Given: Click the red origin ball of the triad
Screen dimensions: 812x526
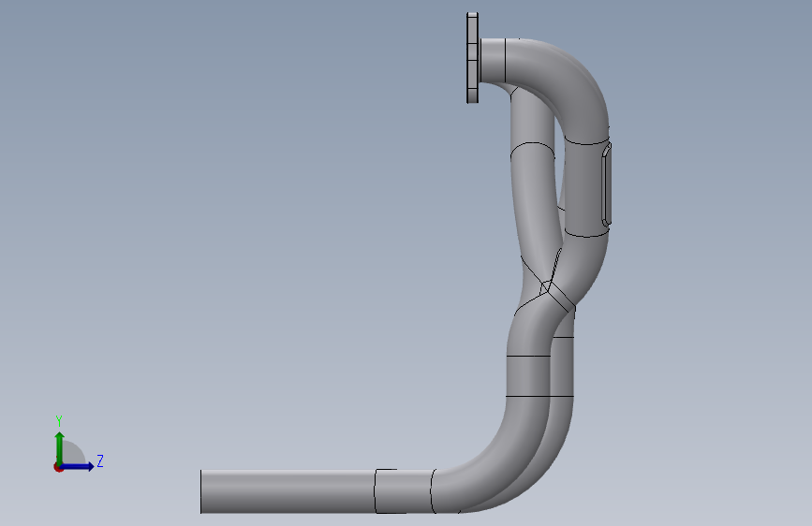Looking at the screenshot, I should point(58,467).
